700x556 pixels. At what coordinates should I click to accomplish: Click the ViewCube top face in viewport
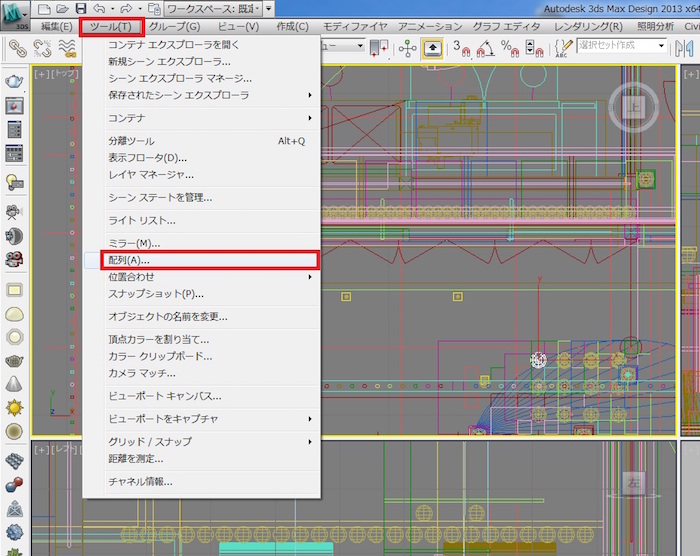[x=632, y=105]
